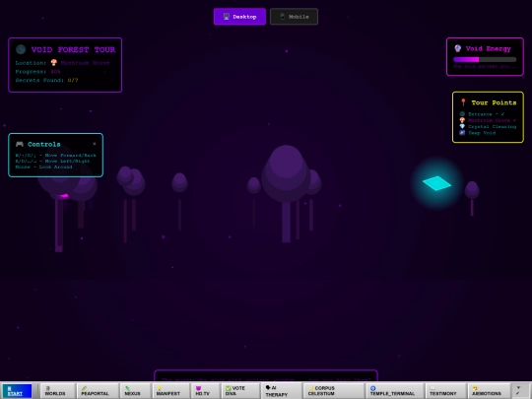Click the VOID FOREST TOUR title

(x=73, y=49)
